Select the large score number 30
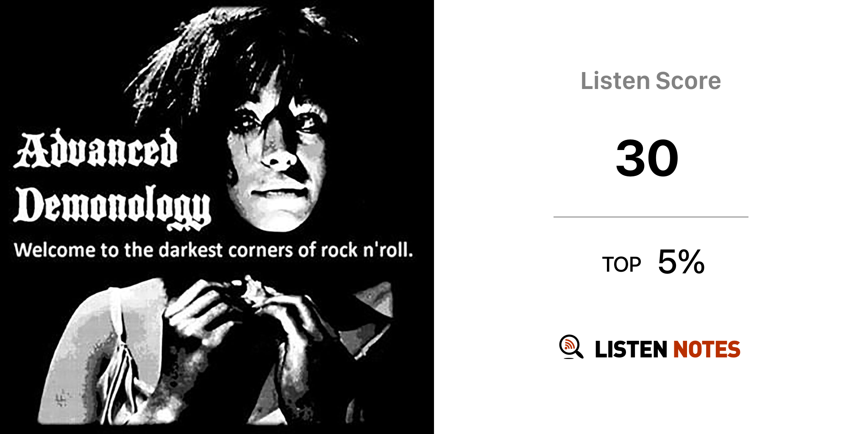Viewport: 868px width, 434px height. [x=647, y=159]
